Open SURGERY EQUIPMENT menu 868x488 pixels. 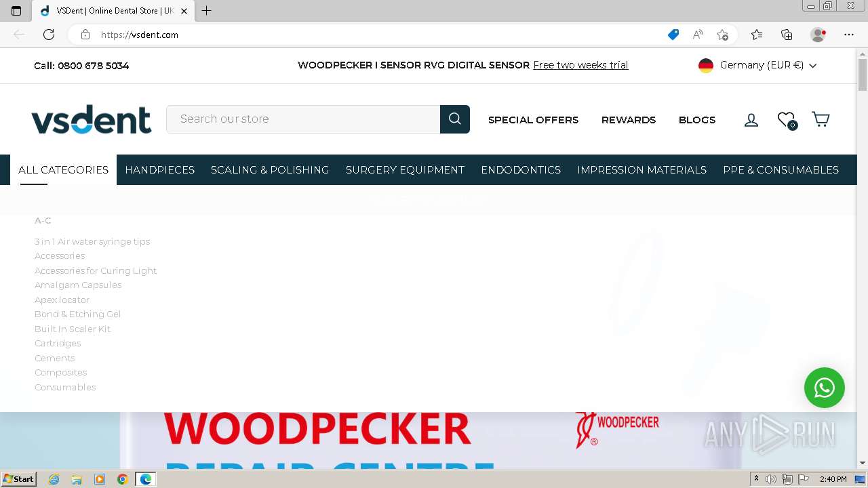click(x=405, y=170)
